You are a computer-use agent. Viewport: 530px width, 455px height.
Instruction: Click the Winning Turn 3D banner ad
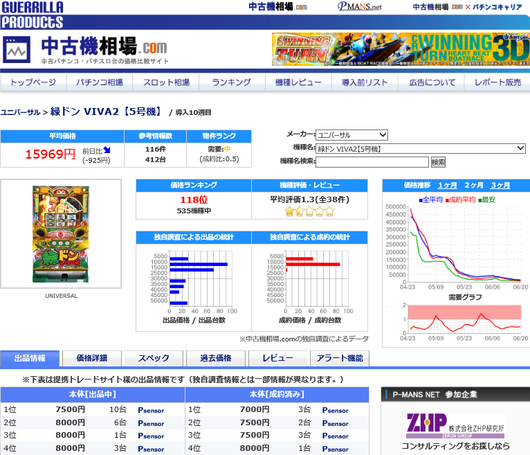(x=401, y=49)
